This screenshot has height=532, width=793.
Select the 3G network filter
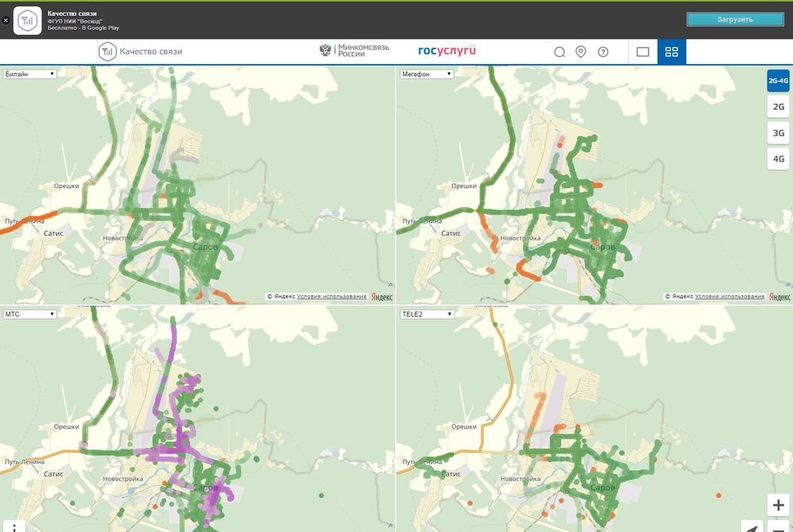(x=778, y=132)
